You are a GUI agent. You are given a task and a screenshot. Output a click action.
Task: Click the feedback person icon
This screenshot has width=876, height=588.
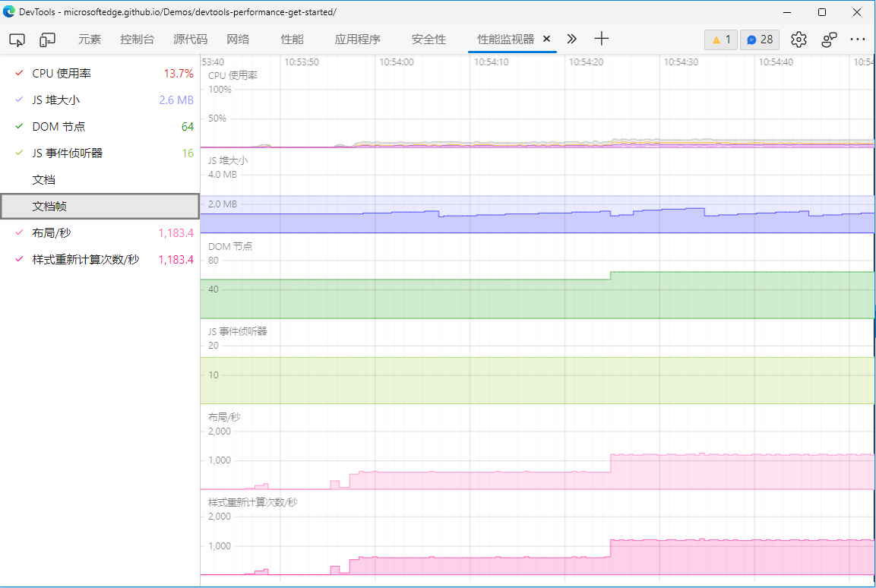[x=829, y=40]
